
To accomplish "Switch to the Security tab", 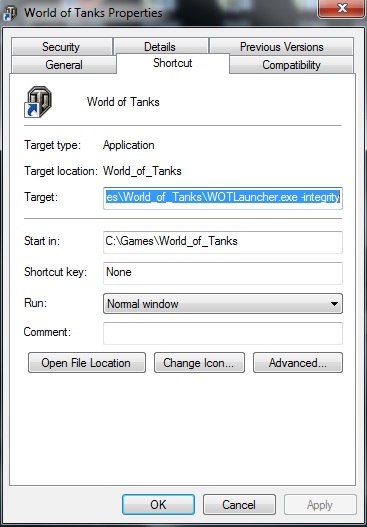I will (x=62, y=47).
